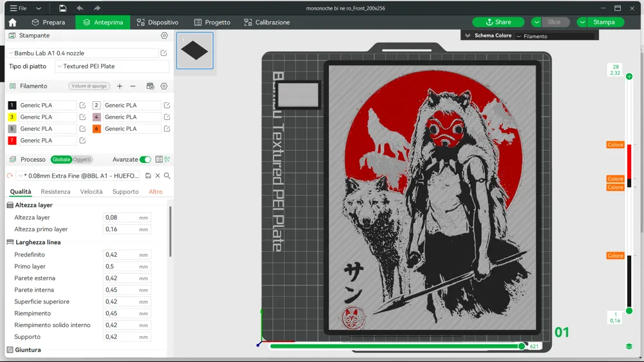
Task: Select the Oggetti process mode
Action: [82, 160]
